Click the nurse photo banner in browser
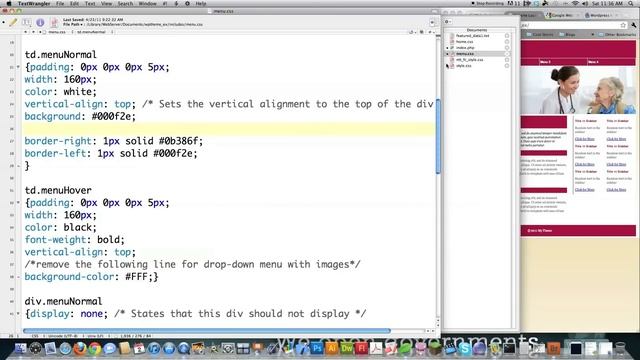Screen dimensions: 640x360 coord(578,90)
